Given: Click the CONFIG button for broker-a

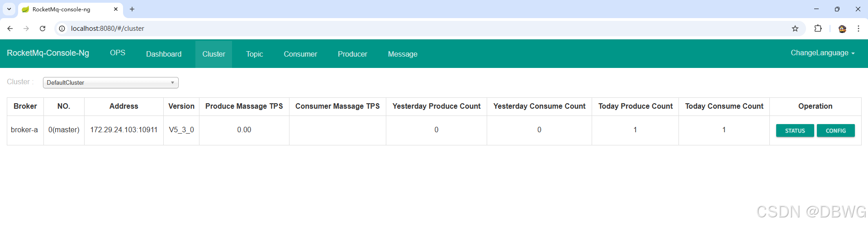Looking at the screenshot, I should pos(835,130).
